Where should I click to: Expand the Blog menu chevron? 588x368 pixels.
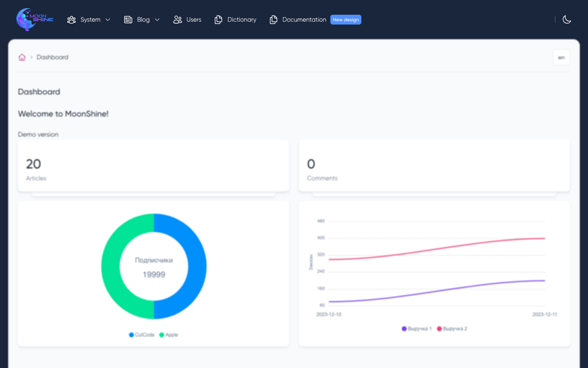pos(157,20)
